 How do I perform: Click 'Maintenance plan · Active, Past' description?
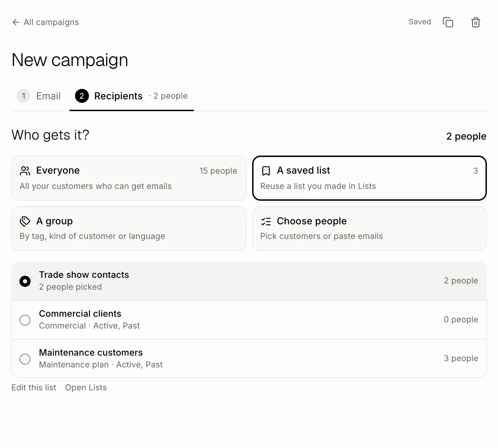click(x=101, y=365)
